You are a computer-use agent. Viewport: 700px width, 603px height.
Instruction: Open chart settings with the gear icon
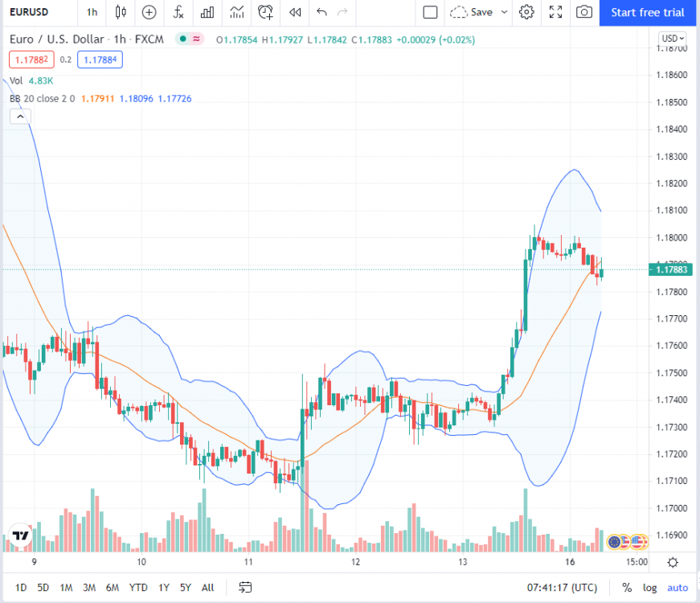pos(526,13)
